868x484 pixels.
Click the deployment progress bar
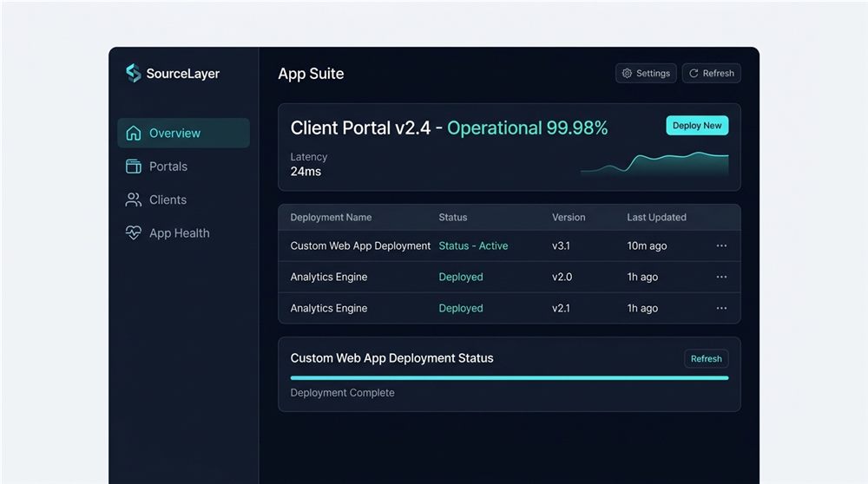(510, 378)
